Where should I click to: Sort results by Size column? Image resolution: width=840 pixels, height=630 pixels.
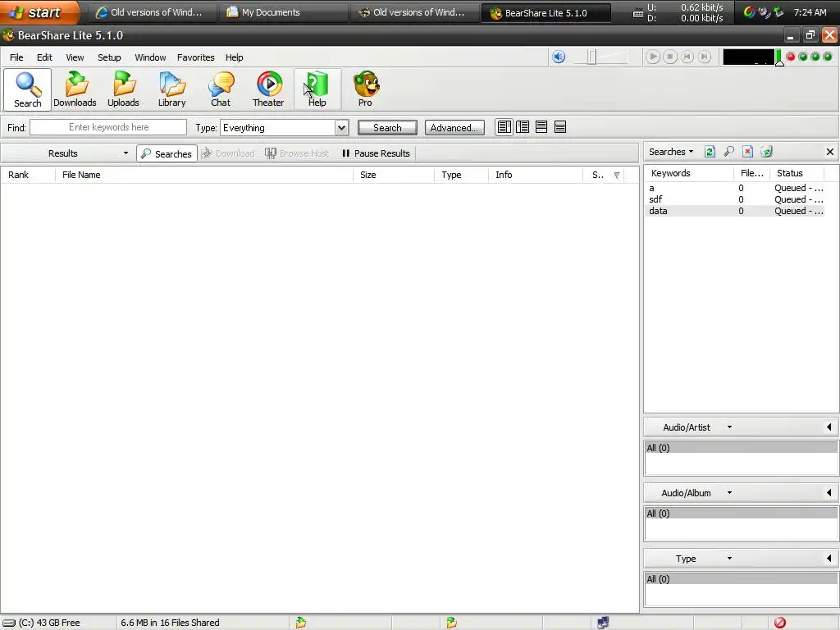394,175
